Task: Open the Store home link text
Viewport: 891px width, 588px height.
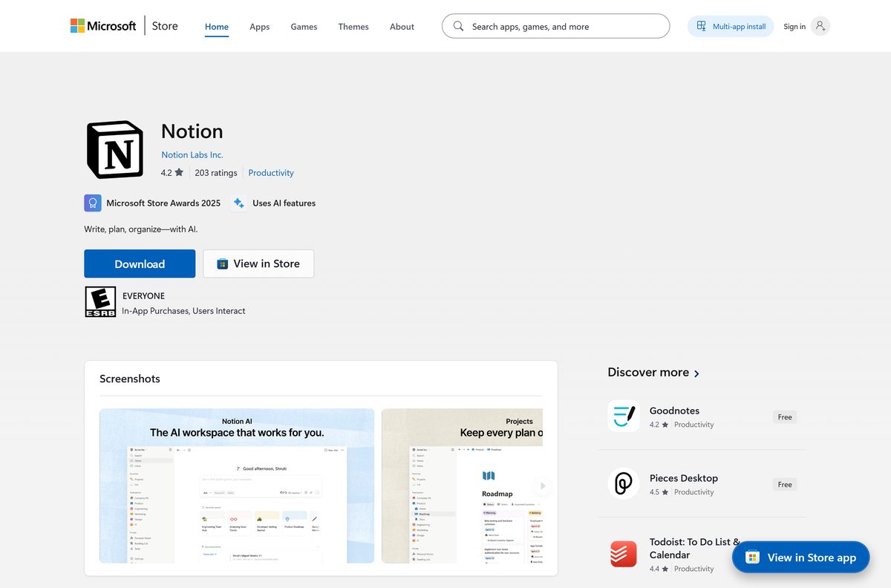Action: tap(165, 26)
